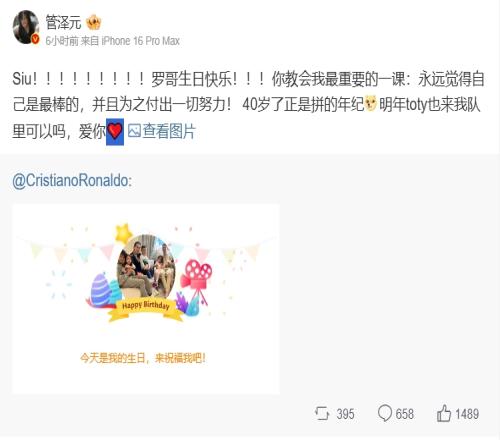Click the comment count 658
Viewport: 500px width, 440px height.
coord(405,414)
